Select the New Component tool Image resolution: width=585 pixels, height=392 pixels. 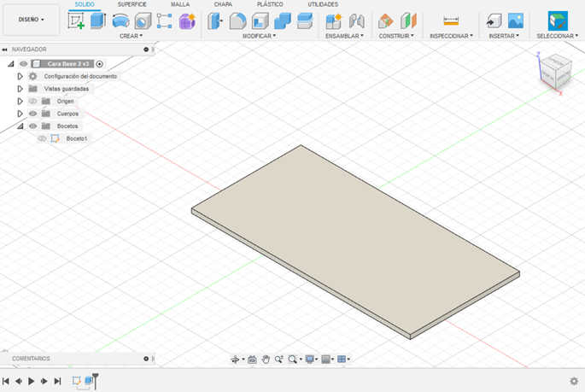tap(334, 20)
